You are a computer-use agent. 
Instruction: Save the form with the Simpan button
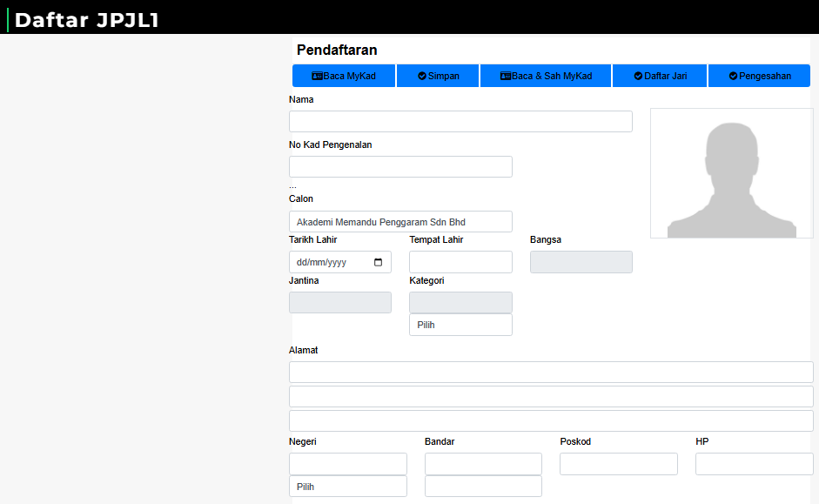[438, 76]
